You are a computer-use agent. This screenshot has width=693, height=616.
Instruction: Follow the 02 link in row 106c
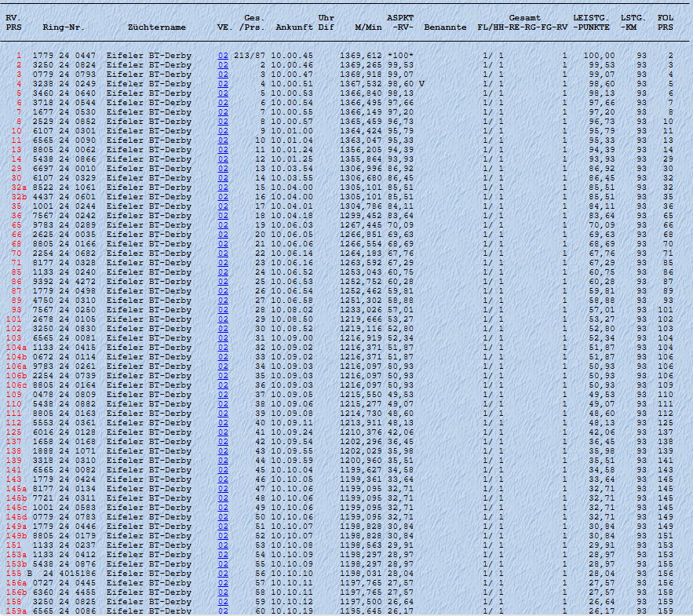click(223, 385)
